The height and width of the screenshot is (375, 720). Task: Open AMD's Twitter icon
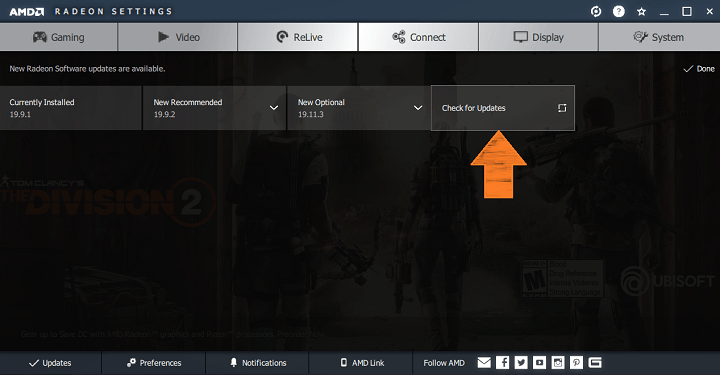[x=521, y=363]
